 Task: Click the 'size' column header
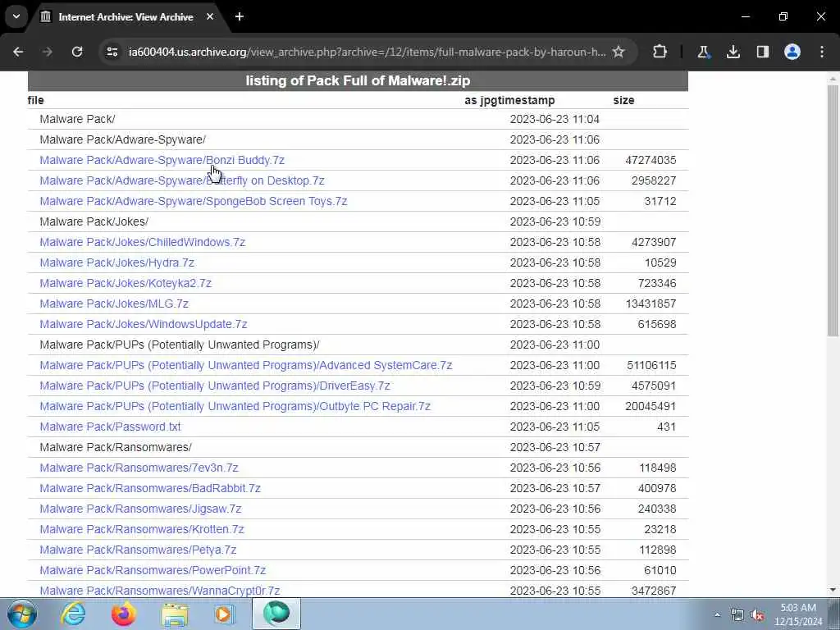coord(623,100)
